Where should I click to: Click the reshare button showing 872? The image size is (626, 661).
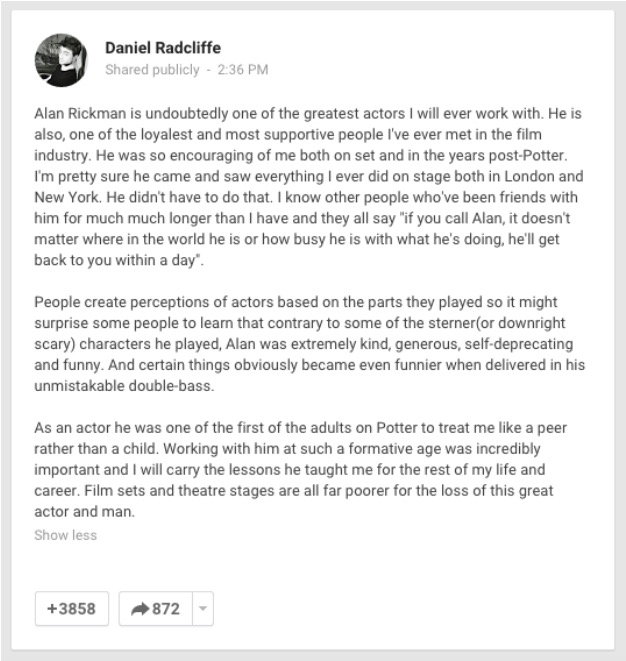click(153, 608)
